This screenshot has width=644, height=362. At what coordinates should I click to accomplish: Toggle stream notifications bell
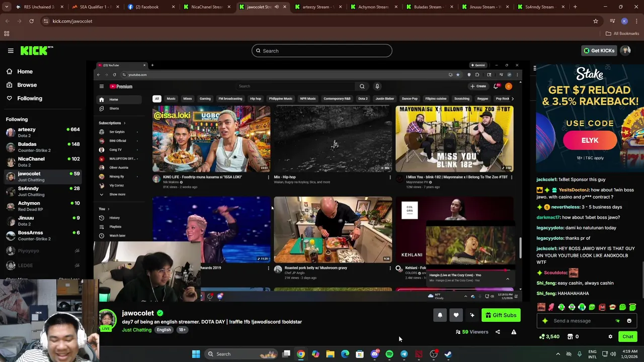point(440,315)
